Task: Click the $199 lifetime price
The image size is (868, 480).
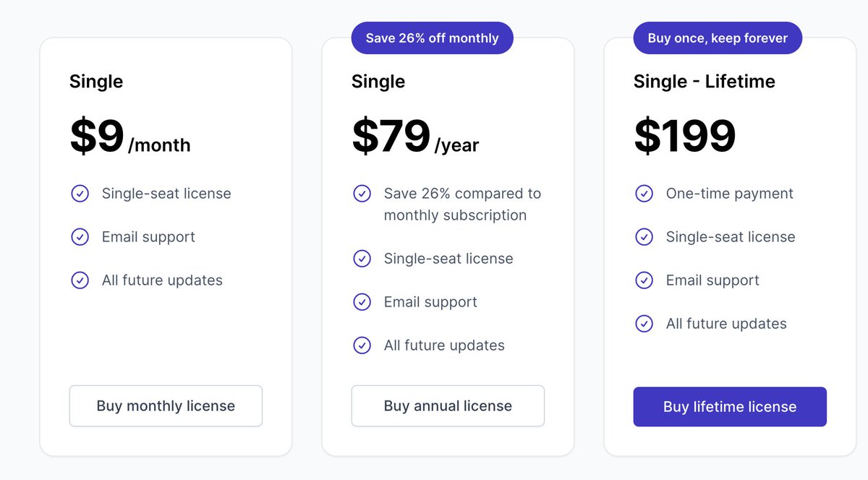Action: tap(685, 137)
